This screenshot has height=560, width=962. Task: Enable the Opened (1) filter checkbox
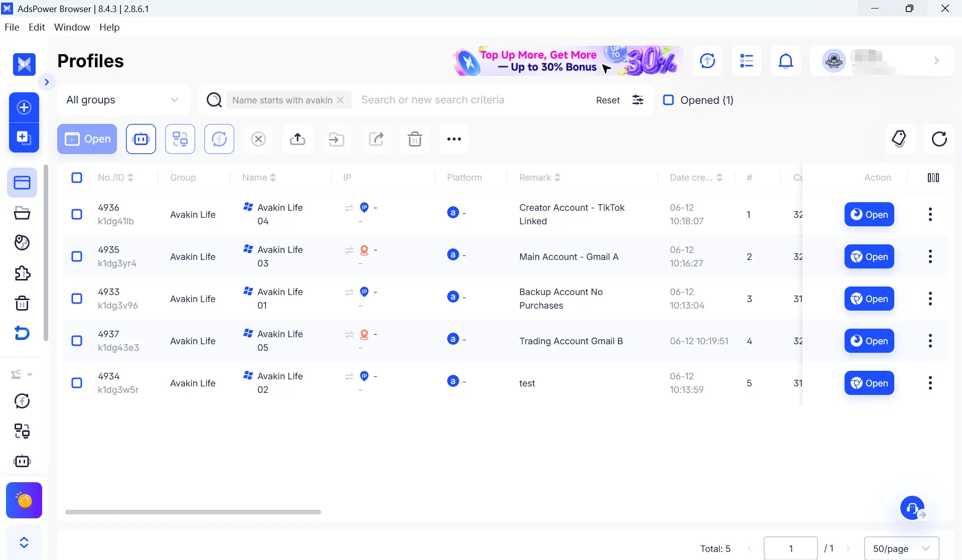pyautogui.click(x=668, y=100)
